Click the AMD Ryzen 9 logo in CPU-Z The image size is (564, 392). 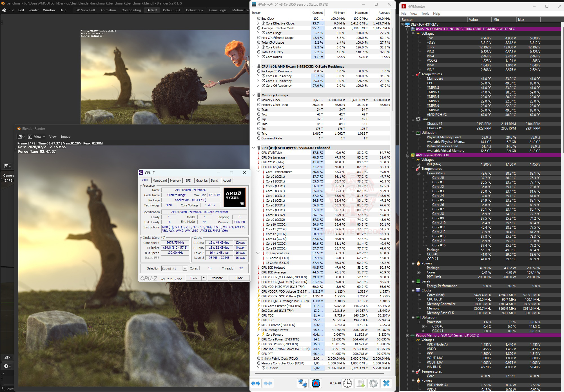pos(235,197)
